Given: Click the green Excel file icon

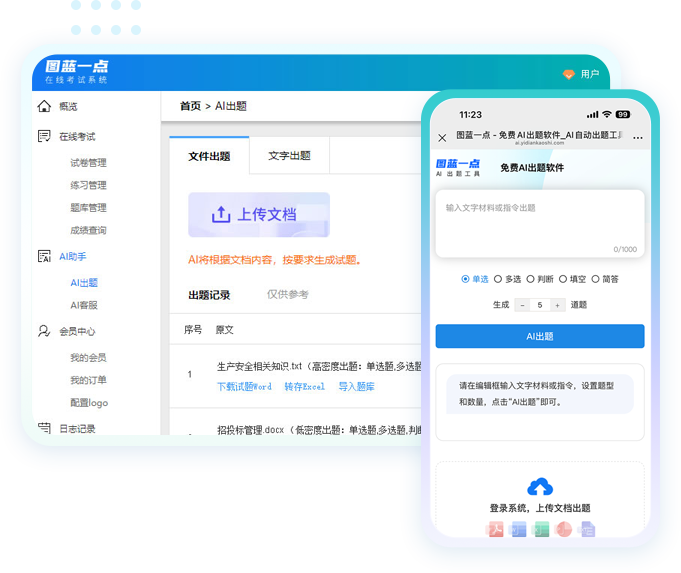Looking at the screenshot, I should [x=541, y=529].
